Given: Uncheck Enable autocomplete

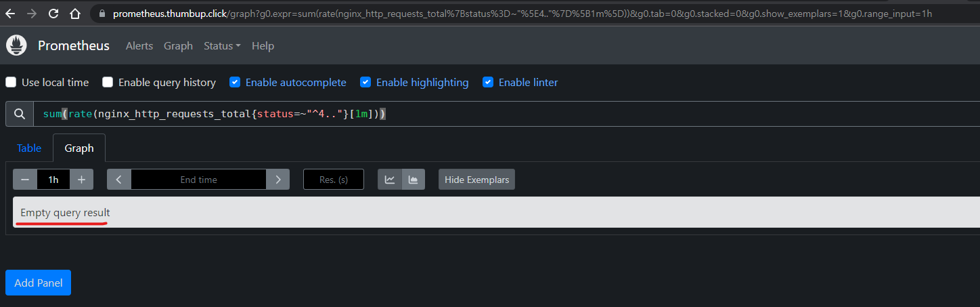Looking at the screenshot, I should click(x=235, y=82).
